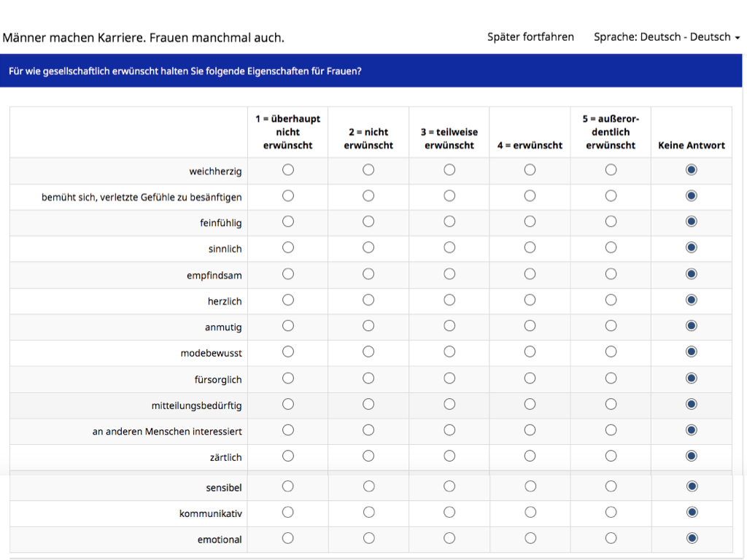747x560 pixels.
Task: Choose '3 = teilweise erwünscht' for kommunikativ
Action: (449, 513)
